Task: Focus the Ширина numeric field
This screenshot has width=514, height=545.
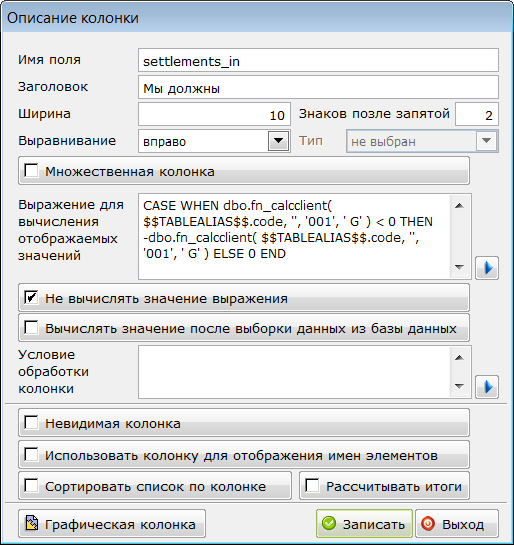Action: tap(214, 114)
